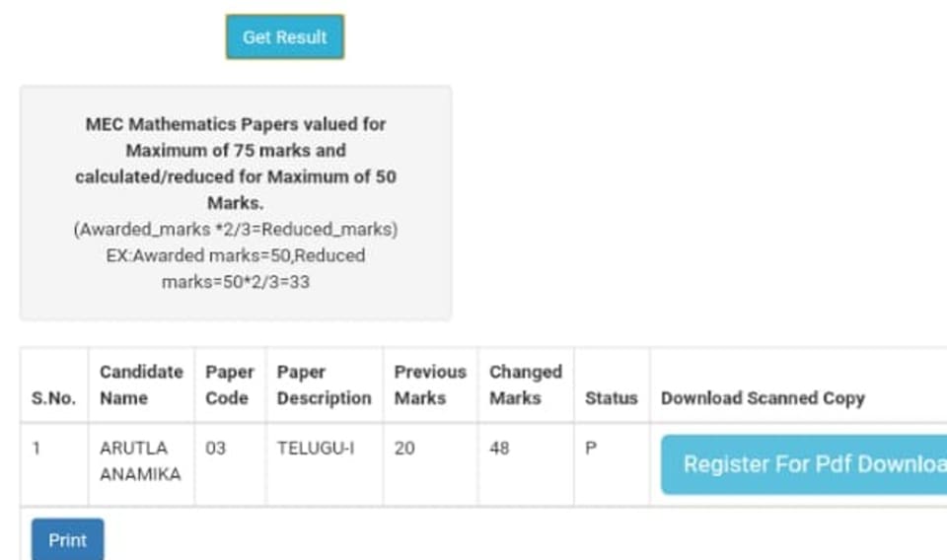Select the S.No. column header
Image resolution: width=947 pixels, height=560 pixels.
53,398
